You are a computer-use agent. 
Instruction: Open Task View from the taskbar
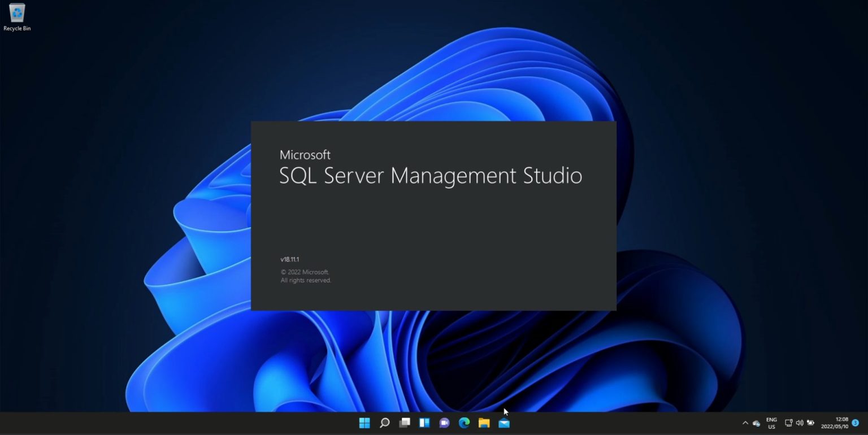click(x=405, y=423)
